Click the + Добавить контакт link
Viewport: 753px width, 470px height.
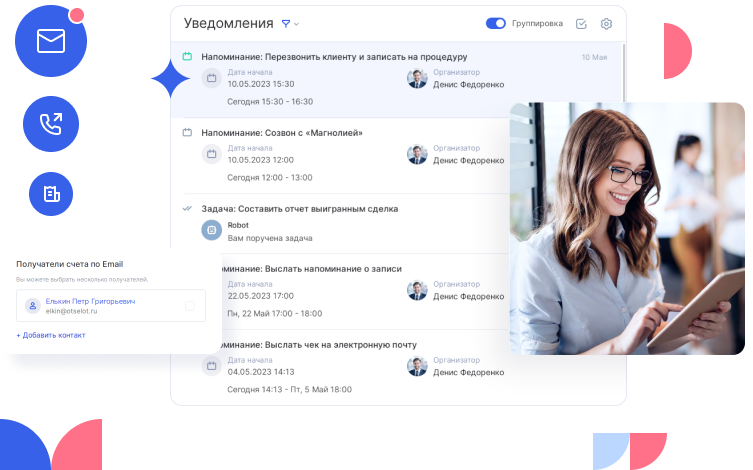50,335
